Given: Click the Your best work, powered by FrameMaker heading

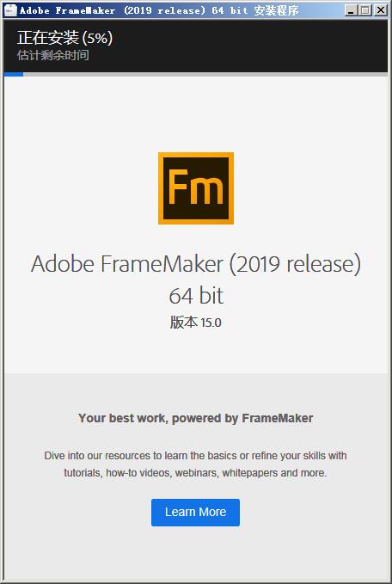Looking at the screenshot, I should tap(196, 418).
